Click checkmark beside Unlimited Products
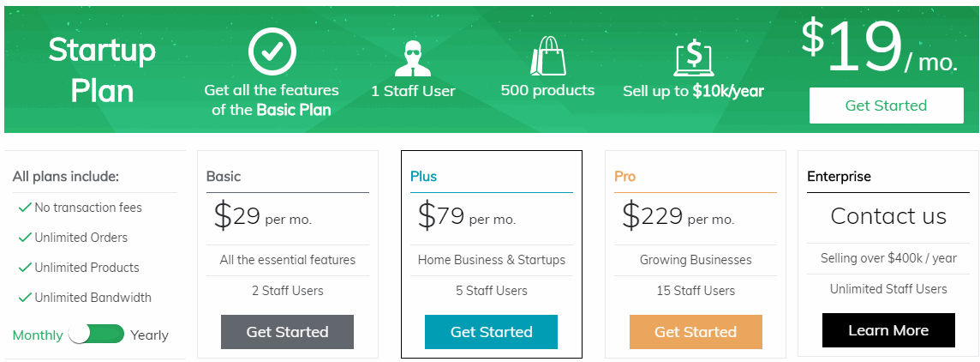 (25, 268)
